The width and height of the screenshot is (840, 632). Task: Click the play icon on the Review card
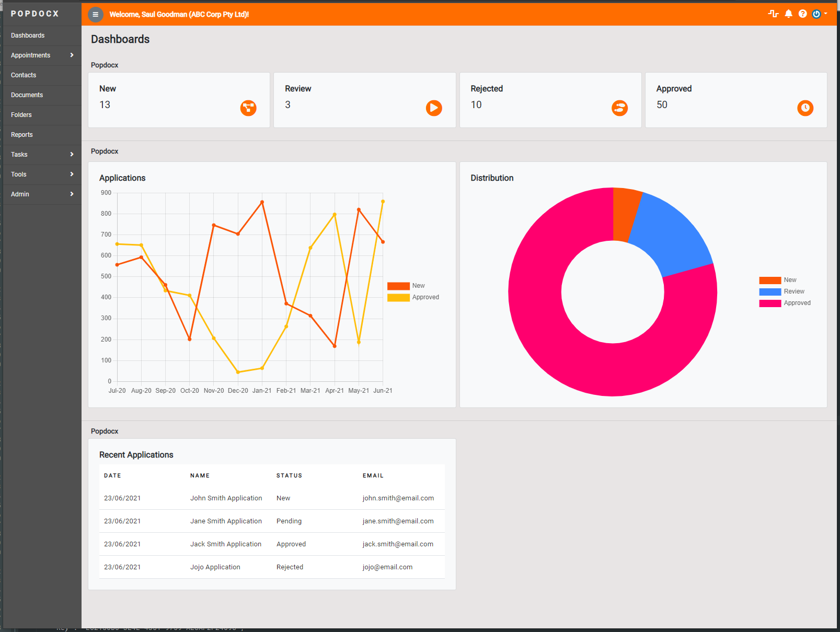coord(434,108)
